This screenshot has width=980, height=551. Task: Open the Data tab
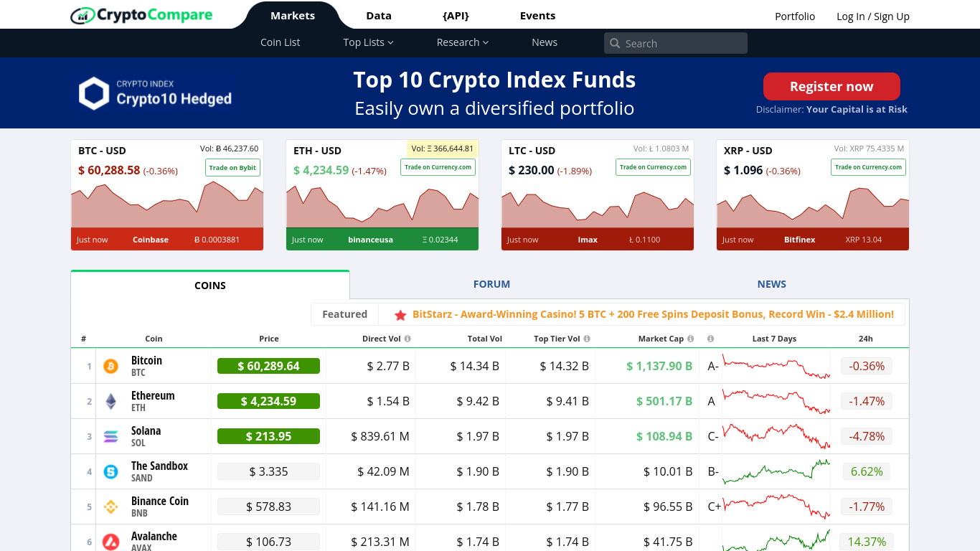click(379, 16)
